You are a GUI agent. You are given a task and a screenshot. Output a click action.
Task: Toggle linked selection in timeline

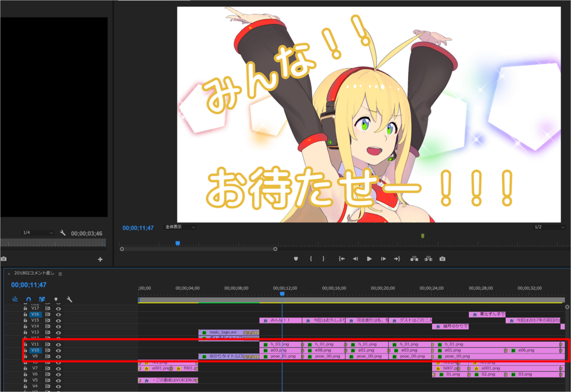(x=42, y=299)
